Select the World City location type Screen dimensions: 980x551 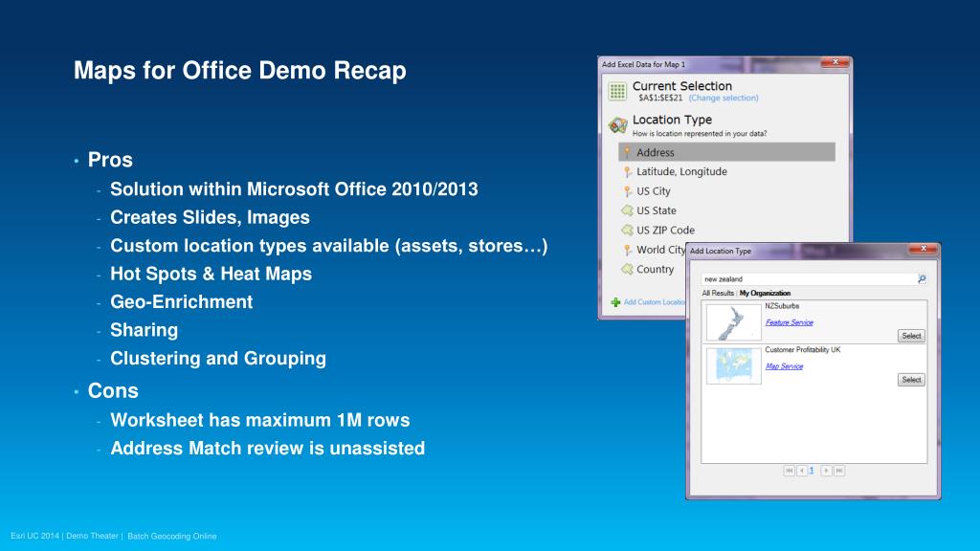(x=660, y=250)
